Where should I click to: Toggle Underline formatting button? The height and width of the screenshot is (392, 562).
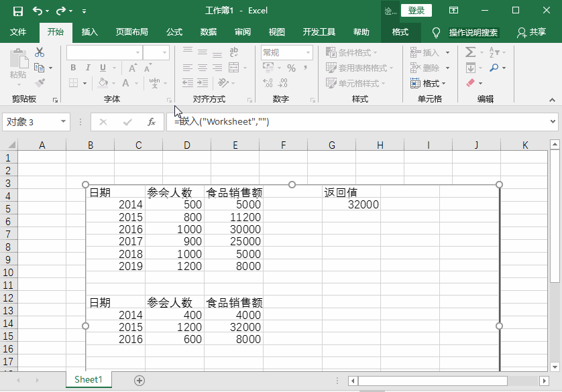tap(103, 68)
